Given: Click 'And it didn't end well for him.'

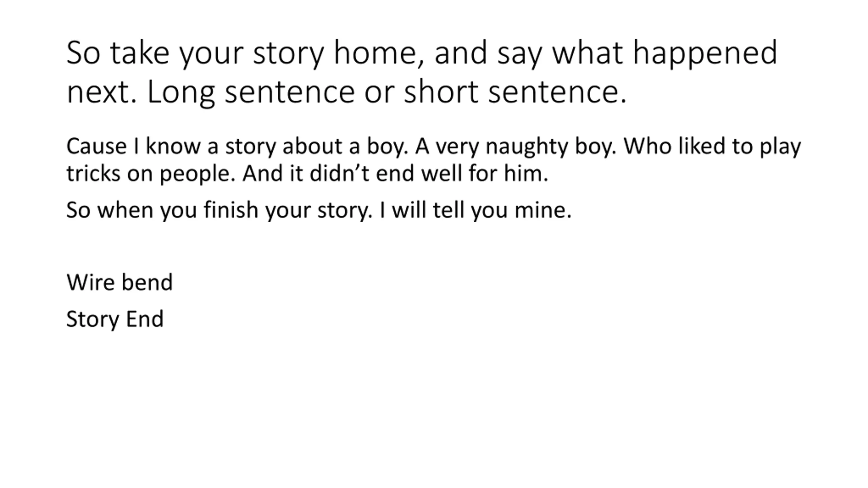Looking at the screenshot, I should pos(395,174).
